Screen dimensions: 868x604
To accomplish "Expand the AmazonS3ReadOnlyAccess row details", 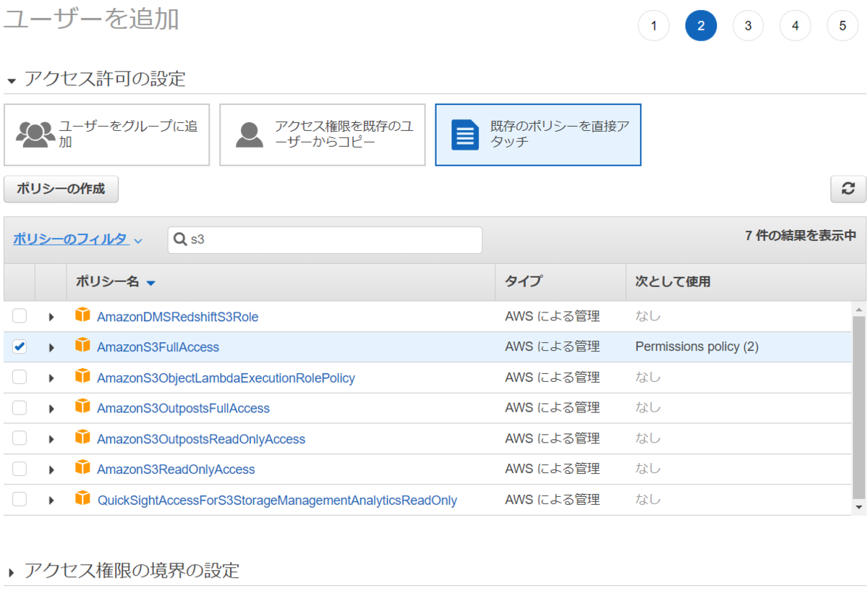I will [51, 469].
